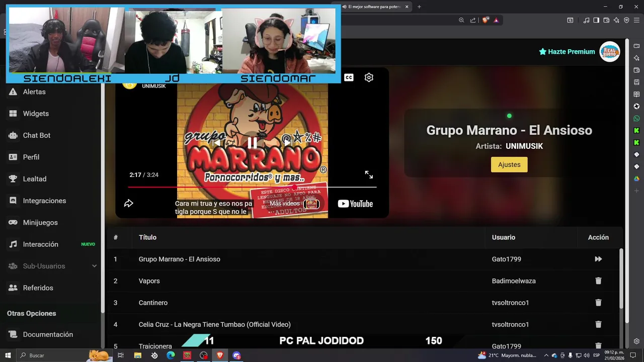644x362 pixels.
Task: Open the Brave Wallet icon
Action: (606, 20)
